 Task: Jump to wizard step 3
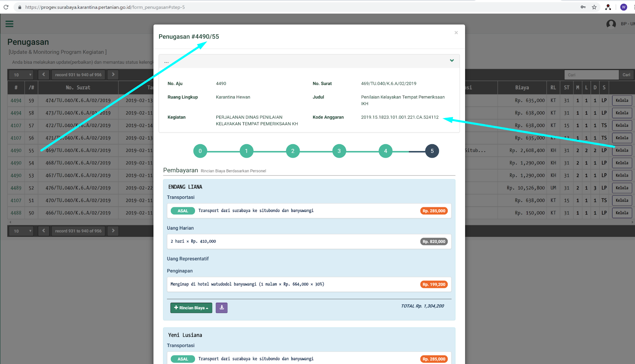pyautogui.click(x=339, y=151)
